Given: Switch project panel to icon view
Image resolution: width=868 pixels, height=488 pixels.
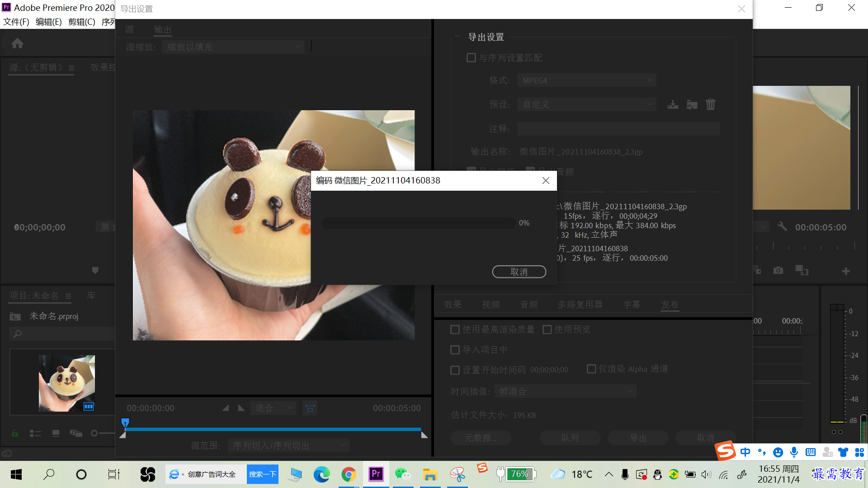Looking at the screenshot, I should point(56,433).
